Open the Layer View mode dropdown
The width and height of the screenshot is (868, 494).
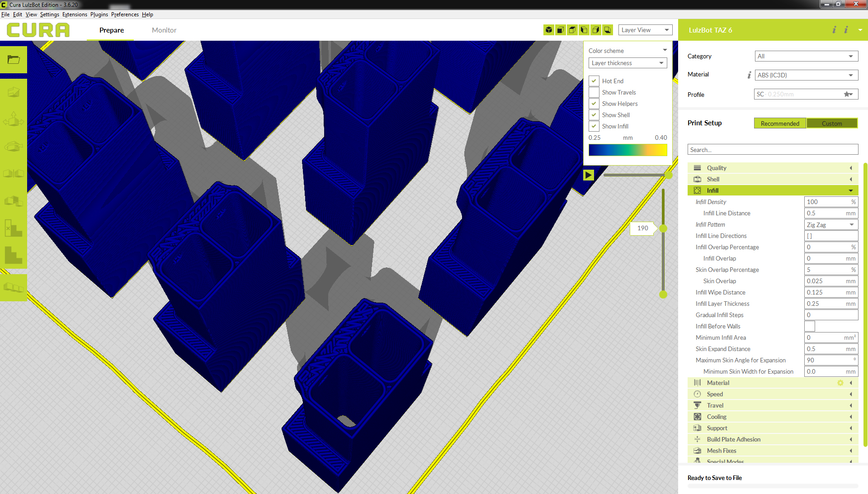645,30
